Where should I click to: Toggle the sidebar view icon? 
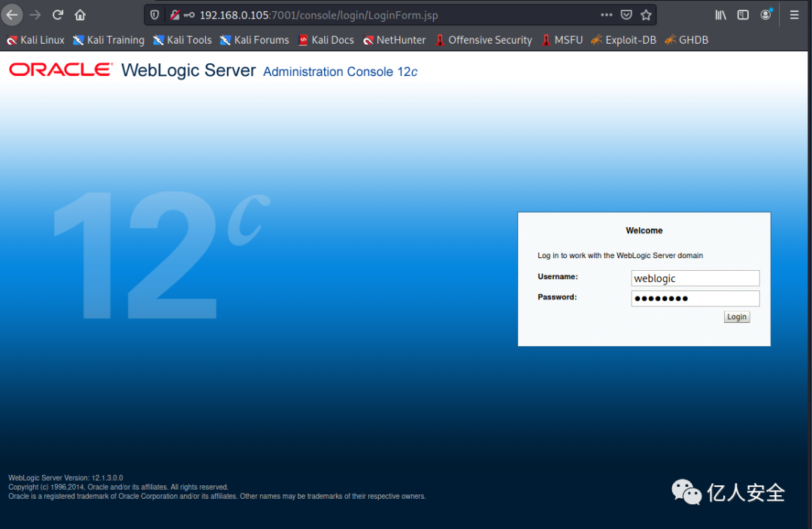(743, 15)
